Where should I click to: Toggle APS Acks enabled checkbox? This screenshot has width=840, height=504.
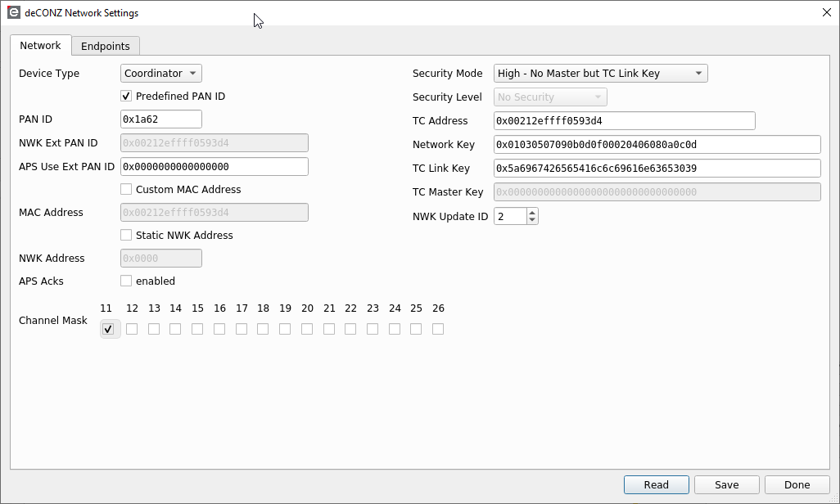coord(126,281)
